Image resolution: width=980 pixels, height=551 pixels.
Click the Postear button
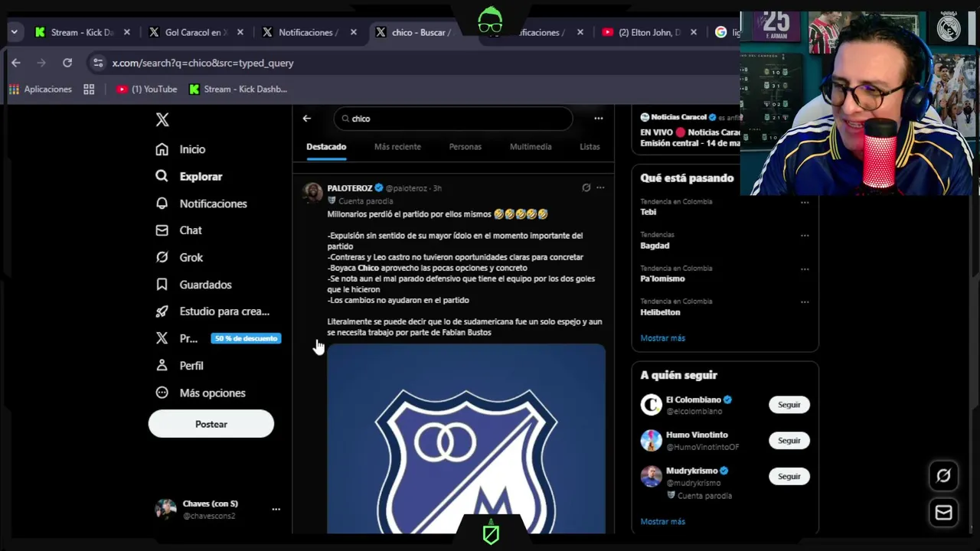point(211,424)
